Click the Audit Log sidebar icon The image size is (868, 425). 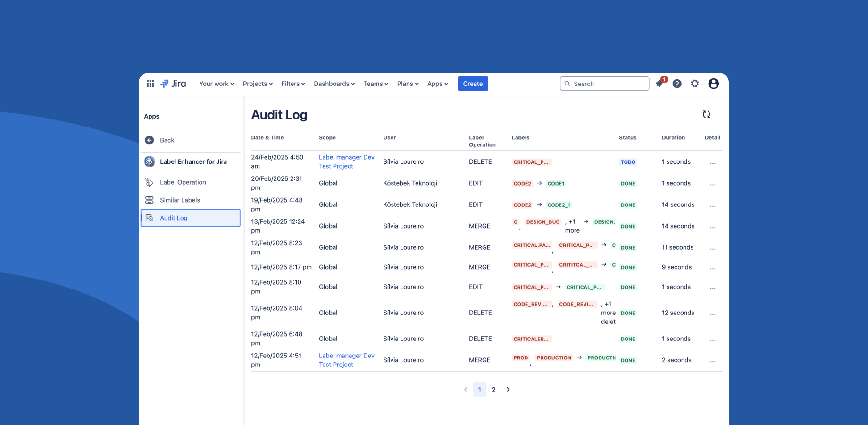tap(150, 218)
